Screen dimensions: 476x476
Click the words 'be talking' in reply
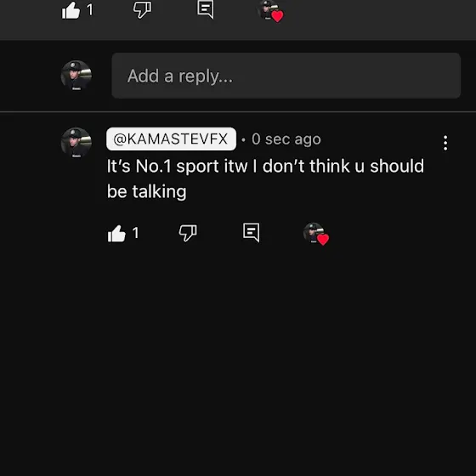pos(147,192)
